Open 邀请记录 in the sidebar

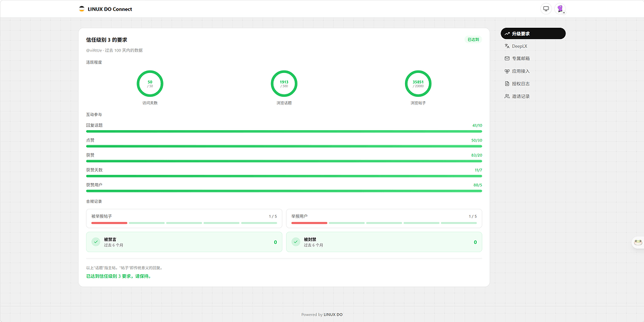pyautogui.click(x=533, y=96)
